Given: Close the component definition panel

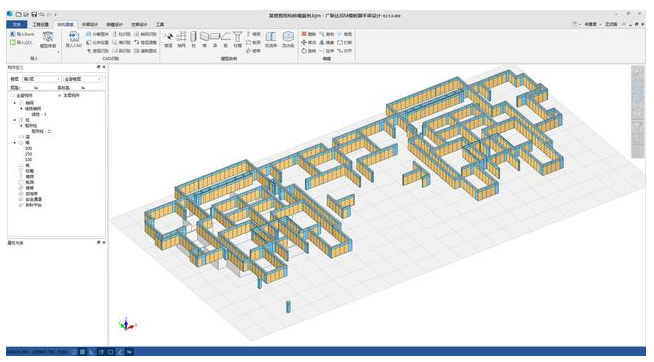Looking at the screenshot, I should (104, 67).
